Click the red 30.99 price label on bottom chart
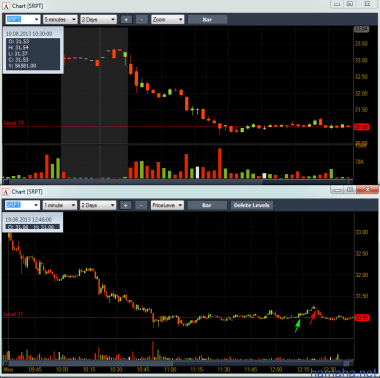 click(361, 318)
